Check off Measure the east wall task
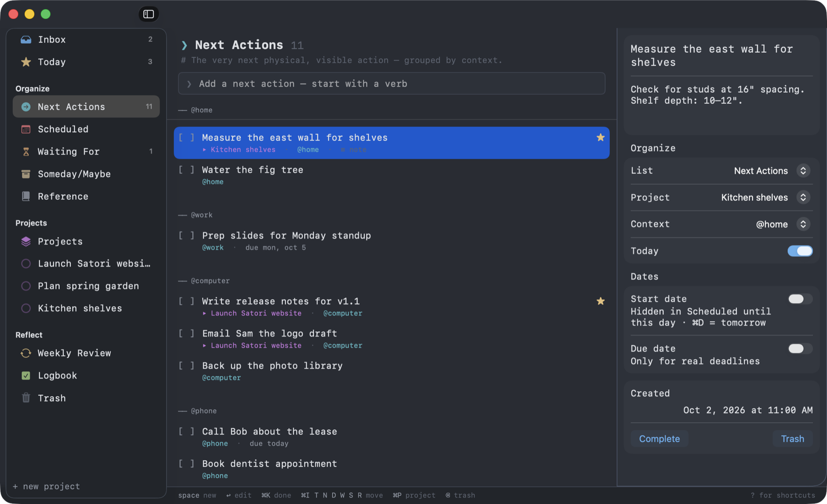The image size is (827, 504). 187,137
